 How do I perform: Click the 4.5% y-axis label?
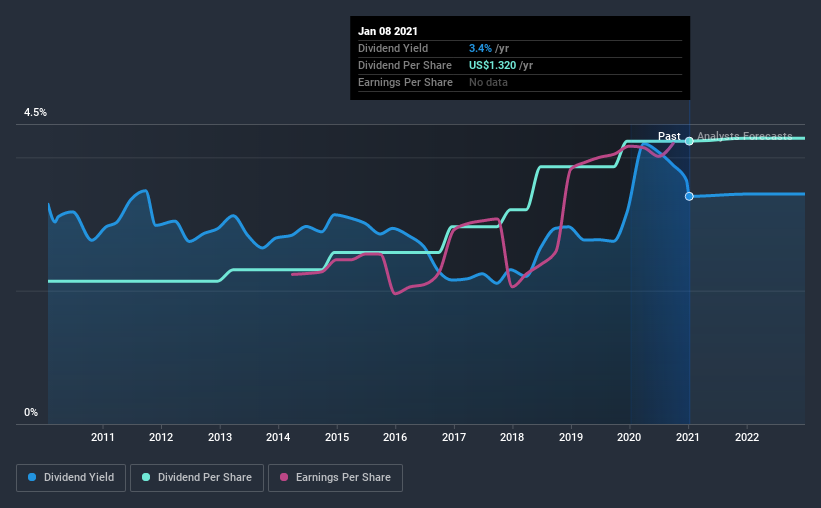(x=35, y=113)
